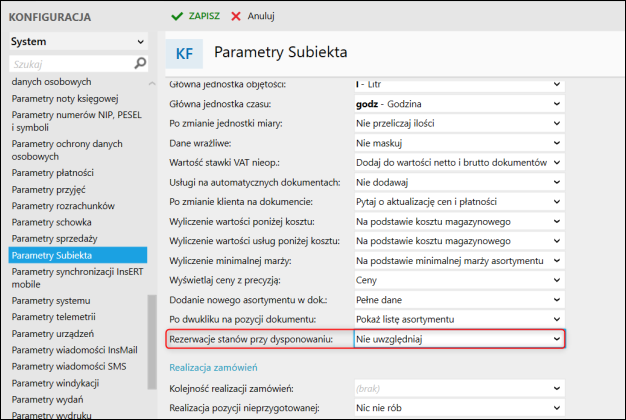Open Usługi na automatycznych dokumentach dropdown
Screen dimensions: 626x420
(460, 182)
